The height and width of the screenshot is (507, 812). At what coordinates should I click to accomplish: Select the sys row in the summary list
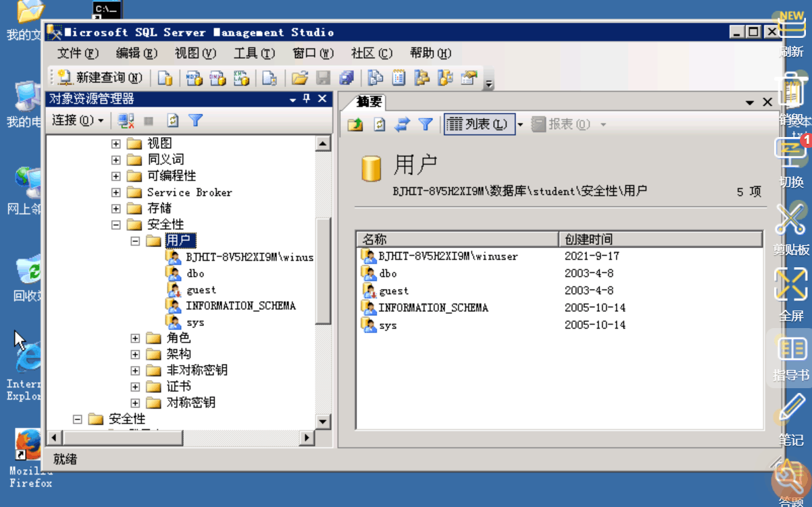click(x=388, y=325)
